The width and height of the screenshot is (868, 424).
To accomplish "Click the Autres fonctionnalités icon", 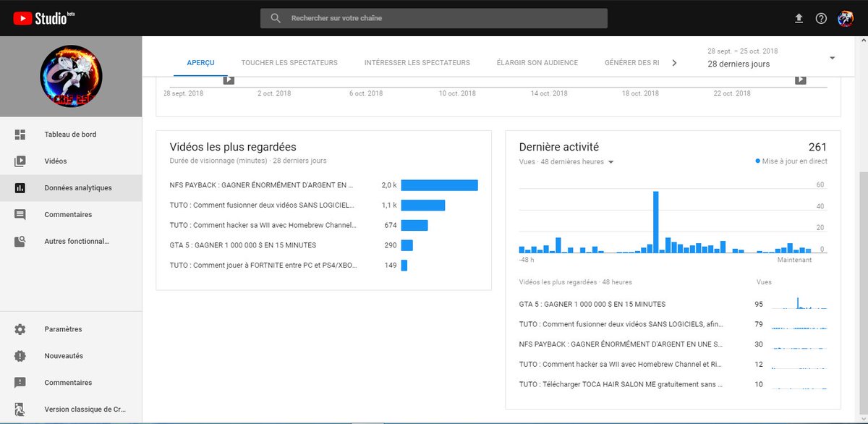I will [x=20, y=242].
